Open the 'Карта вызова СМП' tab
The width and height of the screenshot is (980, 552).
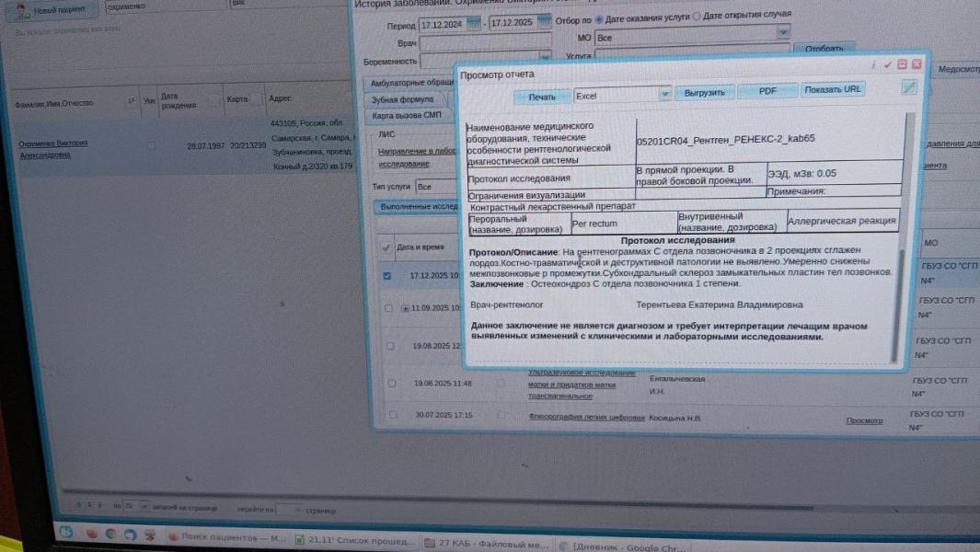point(405,116)
